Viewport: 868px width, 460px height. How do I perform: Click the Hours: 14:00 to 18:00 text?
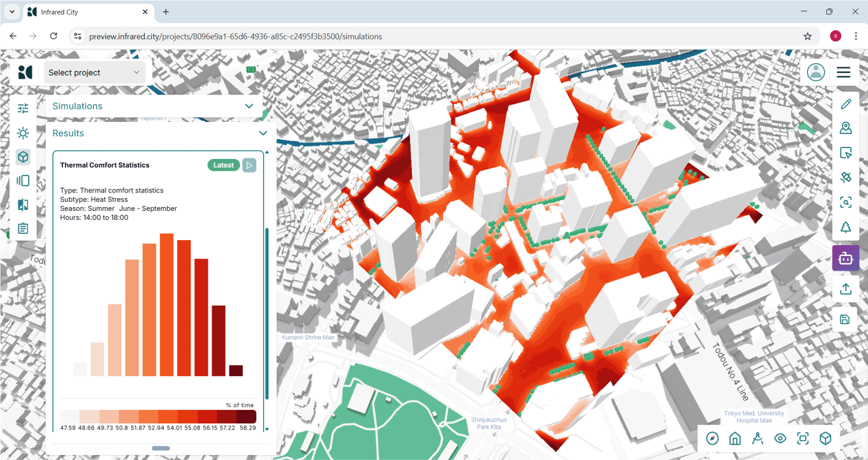click(94, 217)
